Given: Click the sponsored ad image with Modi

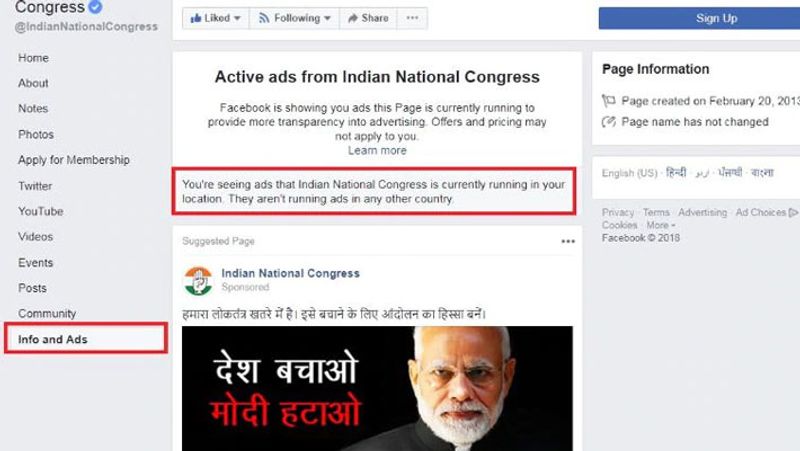Looking at the screenshot, I should (x=377, y=389).
